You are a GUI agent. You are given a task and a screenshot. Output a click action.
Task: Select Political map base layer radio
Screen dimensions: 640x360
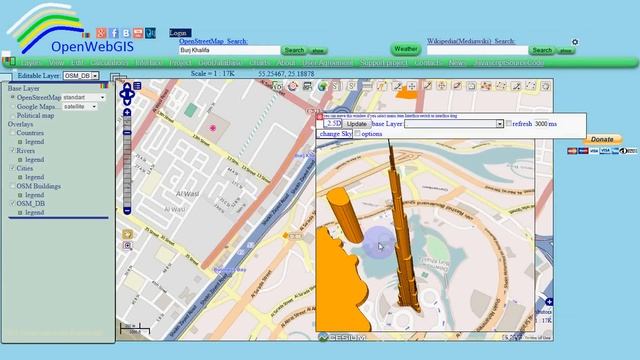point(13,116)
